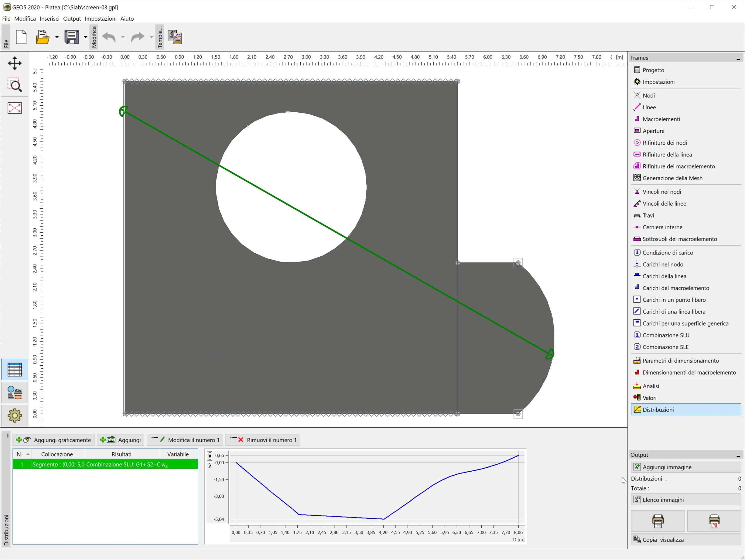Toggle the text-and-graphics view button
This screenshot has width=745, height=560.
pyautogui.click(x=15, y=392)
